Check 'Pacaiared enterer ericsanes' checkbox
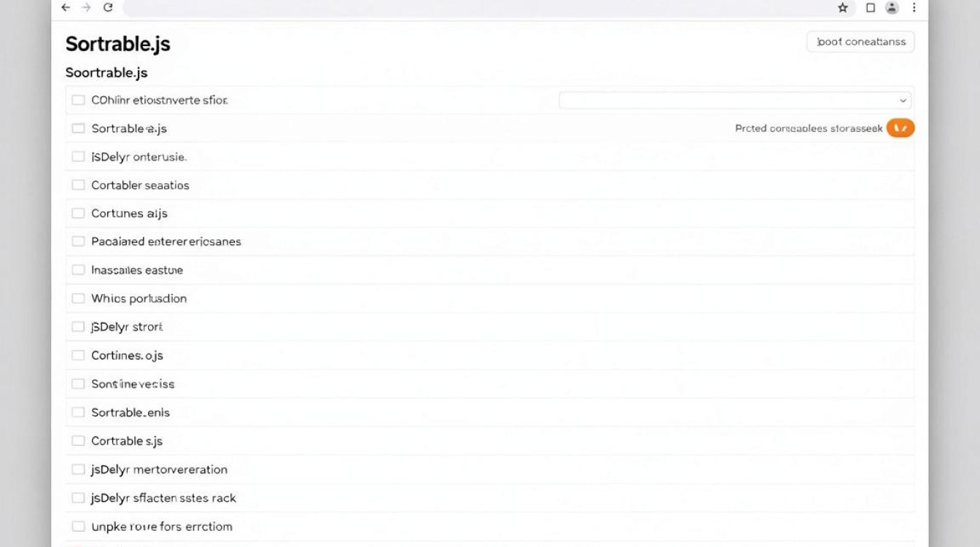The image size is (980, 547). click(78, 241)
